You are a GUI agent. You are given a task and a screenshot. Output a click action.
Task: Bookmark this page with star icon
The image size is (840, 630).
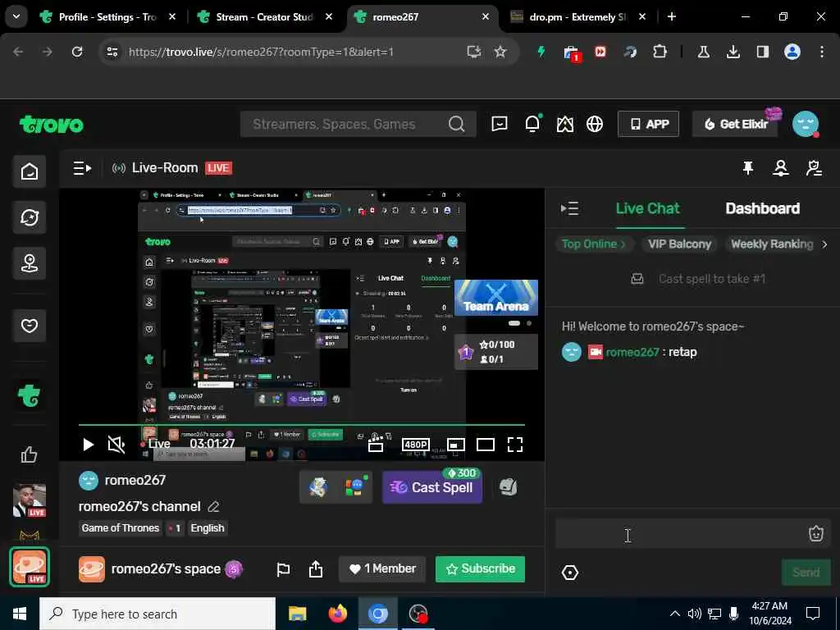[500, 52]
